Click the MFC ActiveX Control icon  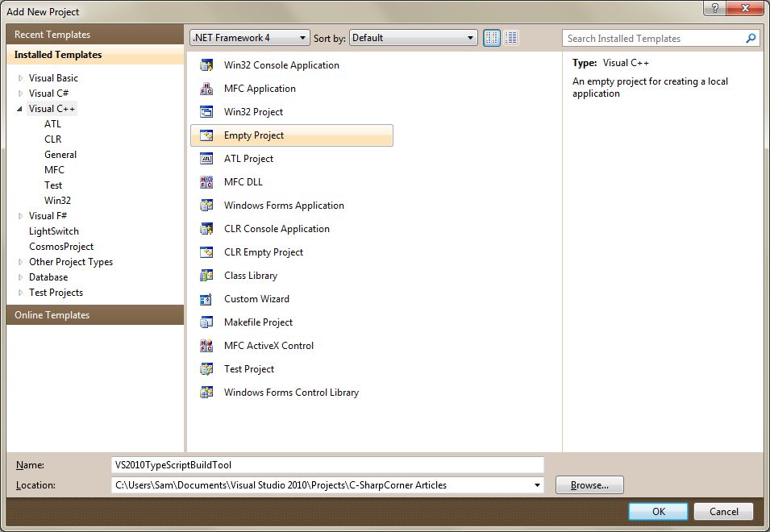coord(206,346)
